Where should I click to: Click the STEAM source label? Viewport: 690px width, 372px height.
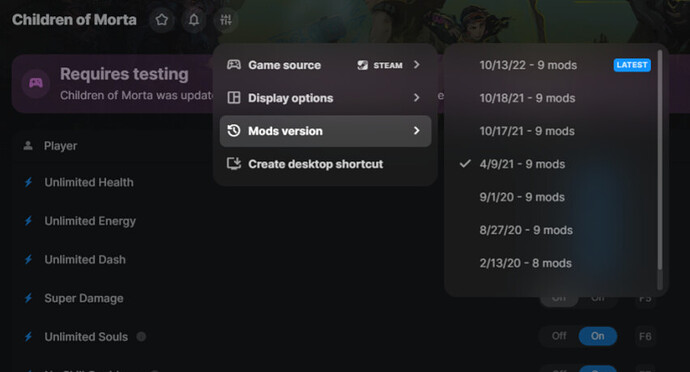(388, 65)
